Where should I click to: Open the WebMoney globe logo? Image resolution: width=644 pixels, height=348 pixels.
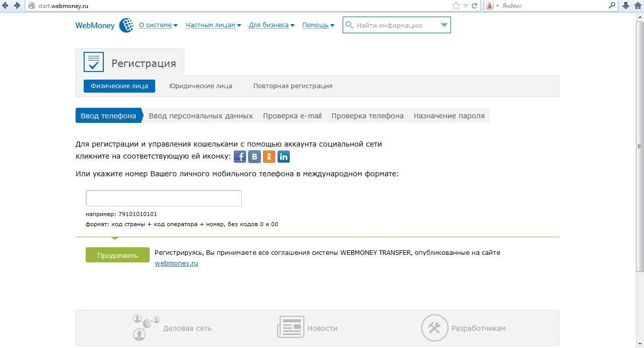pyautogui.click(x=126, y=25)
